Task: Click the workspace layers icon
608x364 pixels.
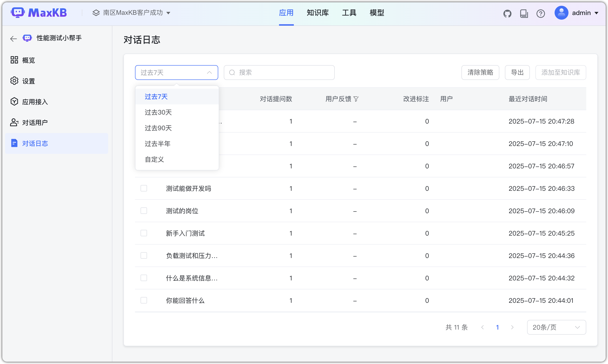Action: (96, 13)
